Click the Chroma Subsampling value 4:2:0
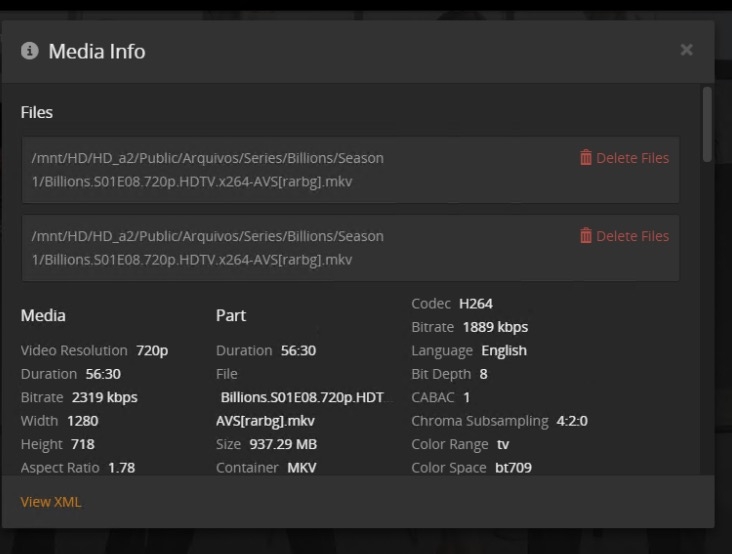732x554 pixels. point(572,421)
